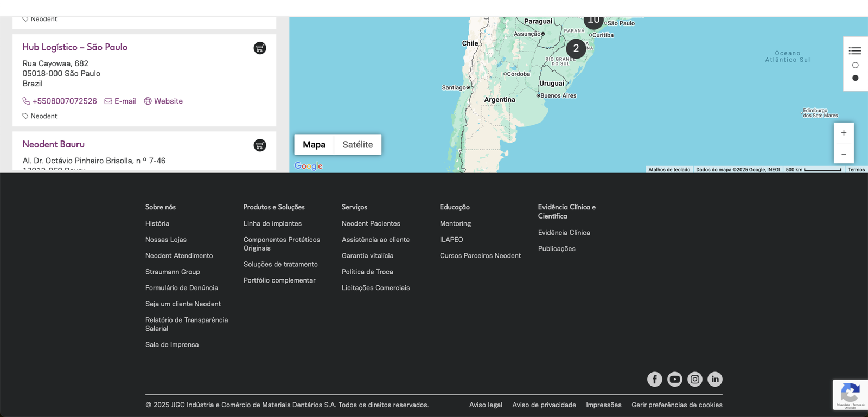
Task: Click cart icon for Hub Logístico São Paulo
Action: tap(260, 48)
